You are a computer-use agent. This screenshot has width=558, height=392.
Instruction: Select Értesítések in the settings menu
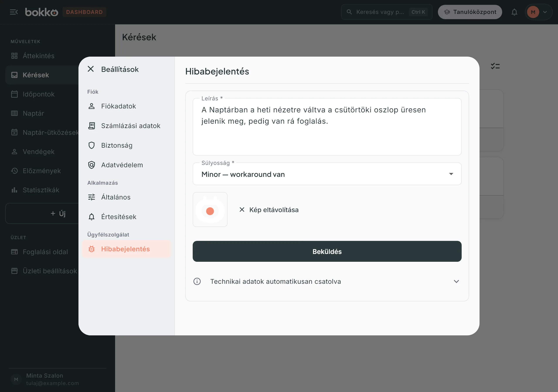[126, 217]
